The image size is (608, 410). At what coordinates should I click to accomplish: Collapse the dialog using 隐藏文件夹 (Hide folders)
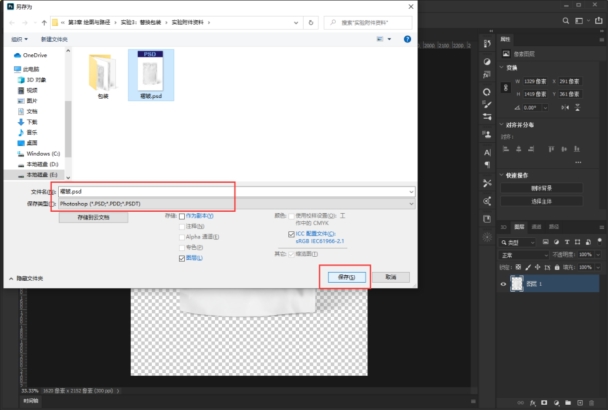pos(26,279)
